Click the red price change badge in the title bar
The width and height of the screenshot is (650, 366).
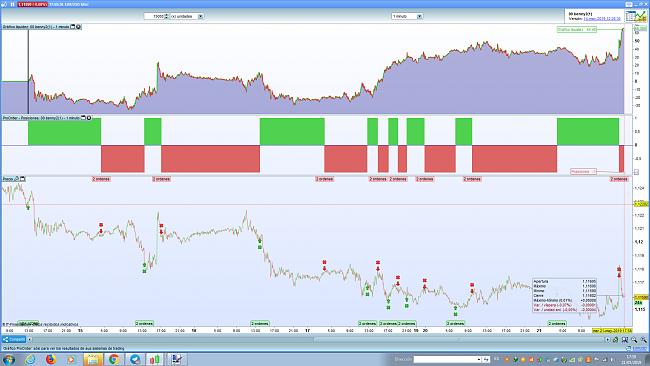[x=32, y=4]
